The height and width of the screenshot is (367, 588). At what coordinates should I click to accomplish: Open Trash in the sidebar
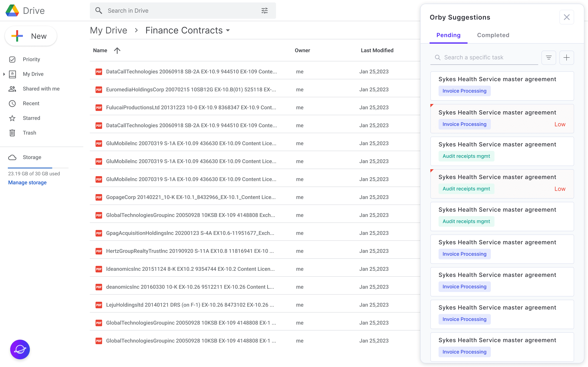point(29,133)
